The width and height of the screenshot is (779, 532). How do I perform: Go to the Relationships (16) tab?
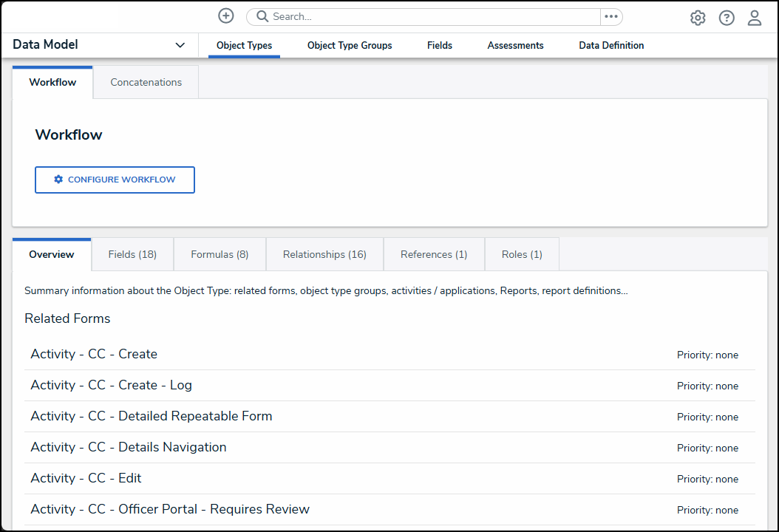pos(324,254)
